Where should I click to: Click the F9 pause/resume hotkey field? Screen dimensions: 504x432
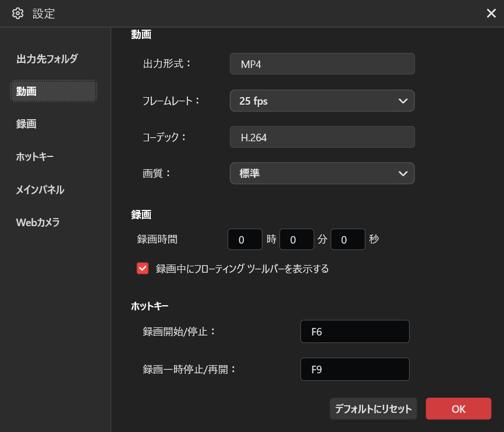(x=354, y=369)
